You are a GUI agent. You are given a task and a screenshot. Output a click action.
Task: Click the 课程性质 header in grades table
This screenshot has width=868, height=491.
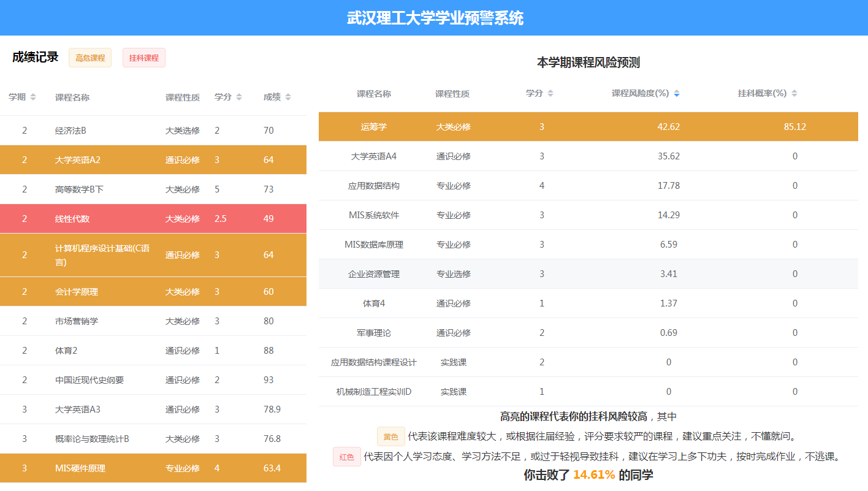(182, 97)
